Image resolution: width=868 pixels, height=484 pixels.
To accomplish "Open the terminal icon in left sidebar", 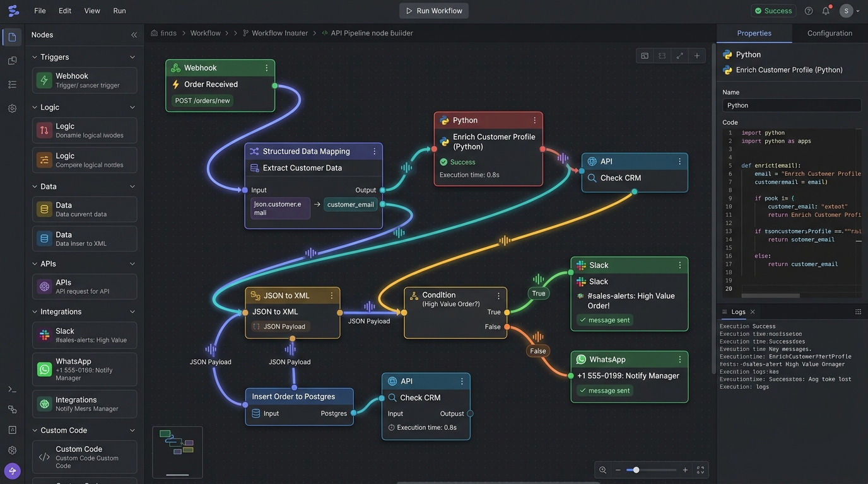I will [x=12, y=389].
